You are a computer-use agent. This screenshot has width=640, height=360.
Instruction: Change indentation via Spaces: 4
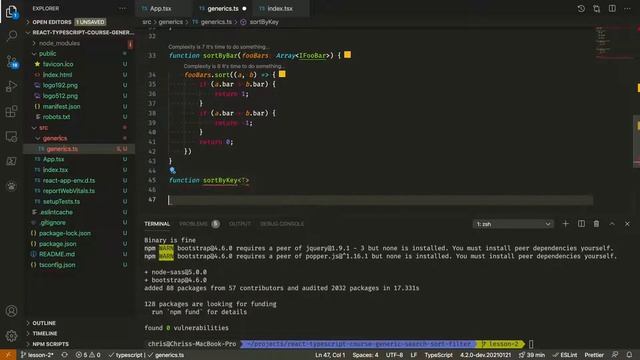pos(365,355)
